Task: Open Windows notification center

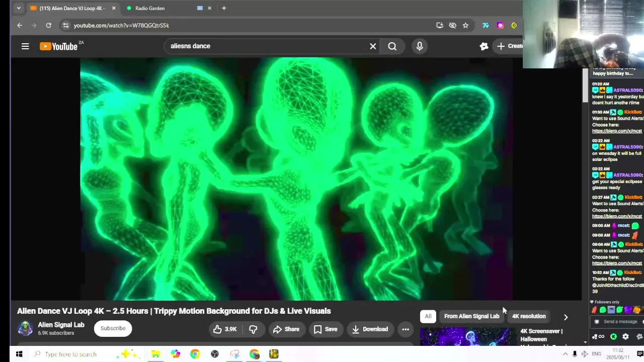Action: [640, 354]
